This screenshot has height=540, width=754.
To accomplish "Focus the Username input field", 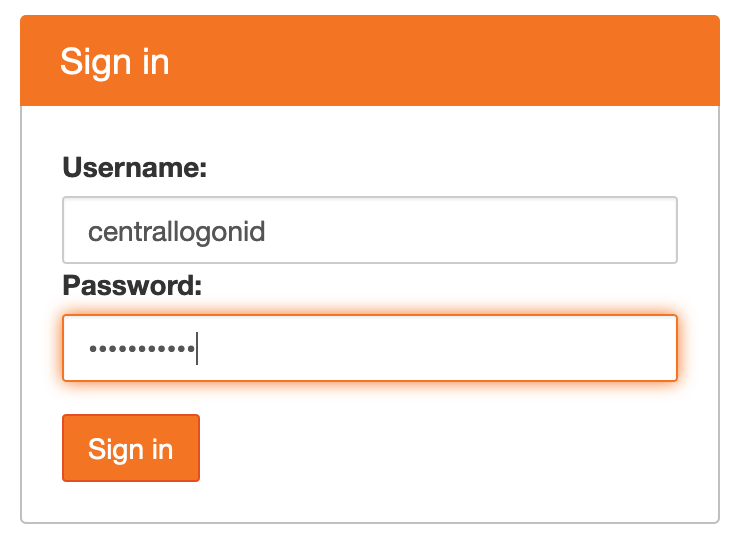I will pos(370,231).
